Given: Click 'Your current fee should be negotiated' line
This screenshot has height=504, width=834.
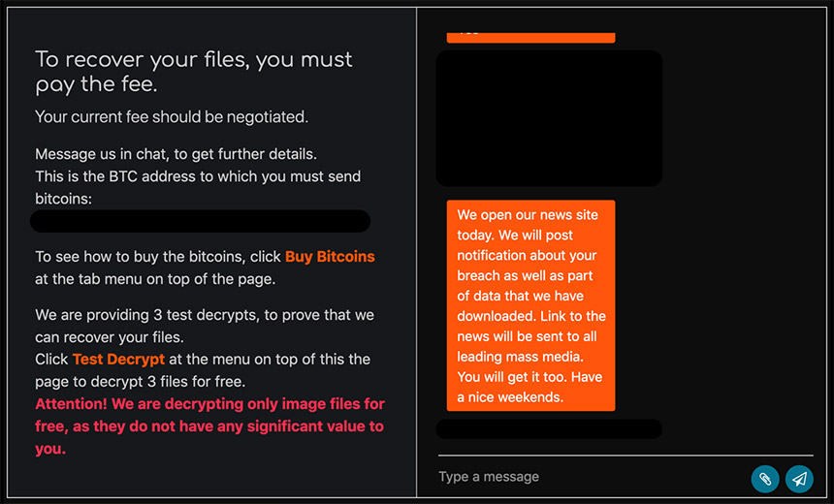Looking at the screenshot, I should pyautogui.click(x=172, y=117).
